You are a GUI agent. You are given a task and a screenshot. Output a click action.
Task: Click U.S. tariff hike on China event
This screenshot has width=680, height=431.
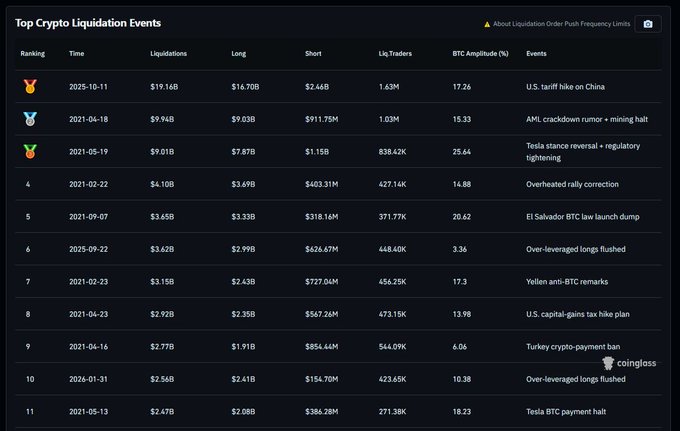[565, 87]
